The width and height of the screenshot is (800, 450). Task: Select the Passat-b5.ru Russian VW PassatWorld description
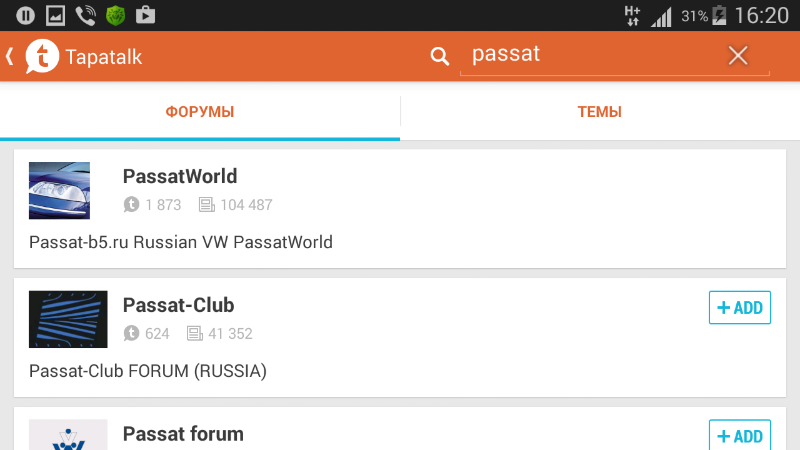[x=181, y=242]
